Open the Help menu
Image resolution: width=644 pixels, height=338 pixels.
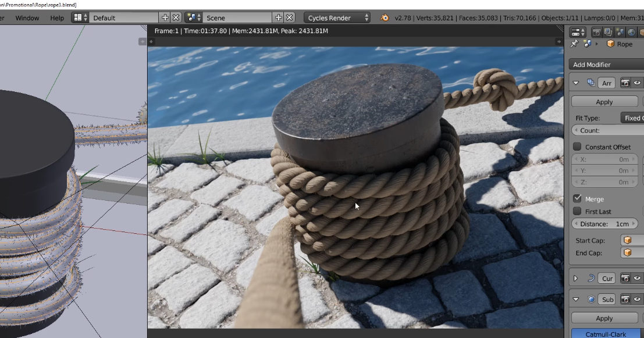pyautogui.click(x=56, y=17)
